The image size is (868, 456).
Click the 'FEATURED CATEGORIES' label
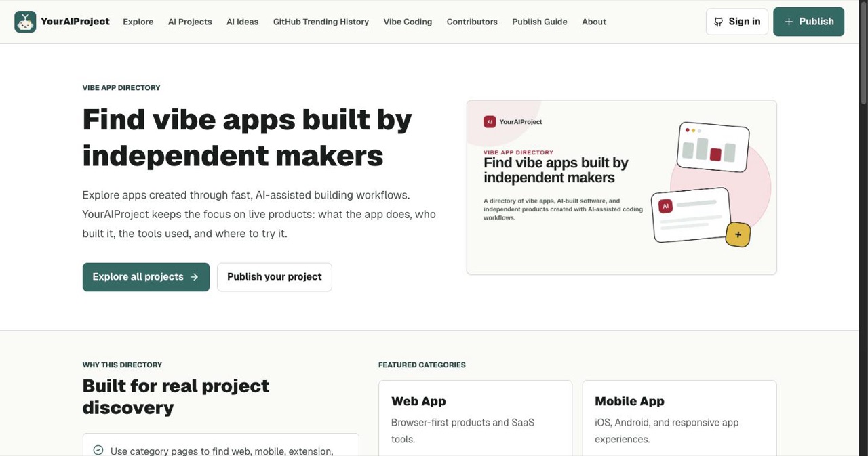(422, 365)
